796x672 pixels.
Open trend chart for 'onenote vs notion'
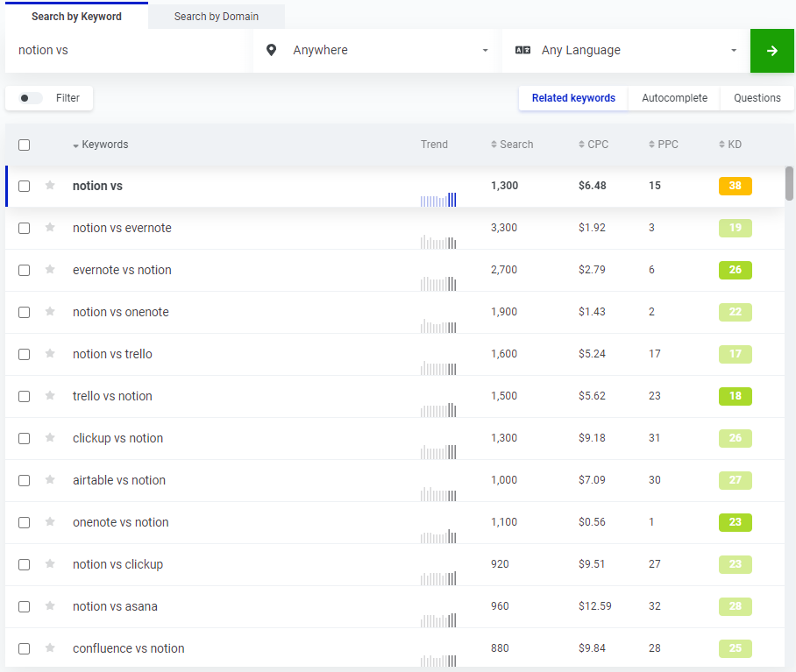pyautogui.click(x=438, y=536)
